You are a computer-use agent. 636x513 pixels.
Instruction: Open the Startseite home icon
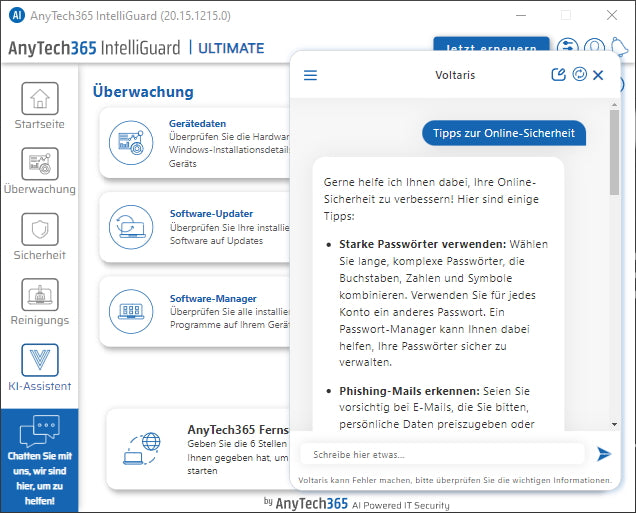(39, 99)
